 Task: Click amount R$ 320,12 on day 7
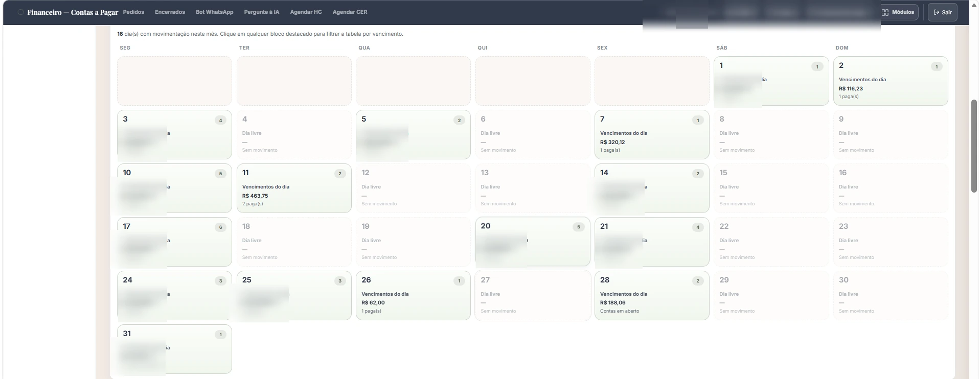click(x=612, y=142)
